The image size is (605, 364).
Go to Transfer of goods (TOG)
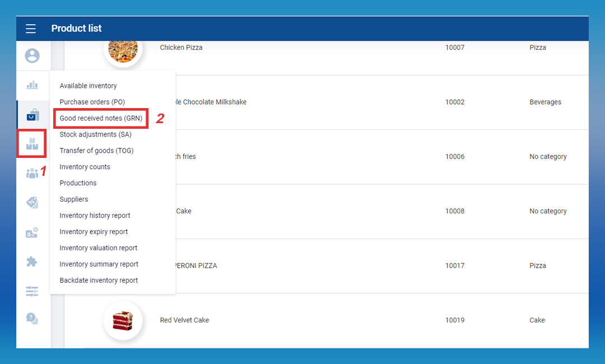click(x=96, y=151)
